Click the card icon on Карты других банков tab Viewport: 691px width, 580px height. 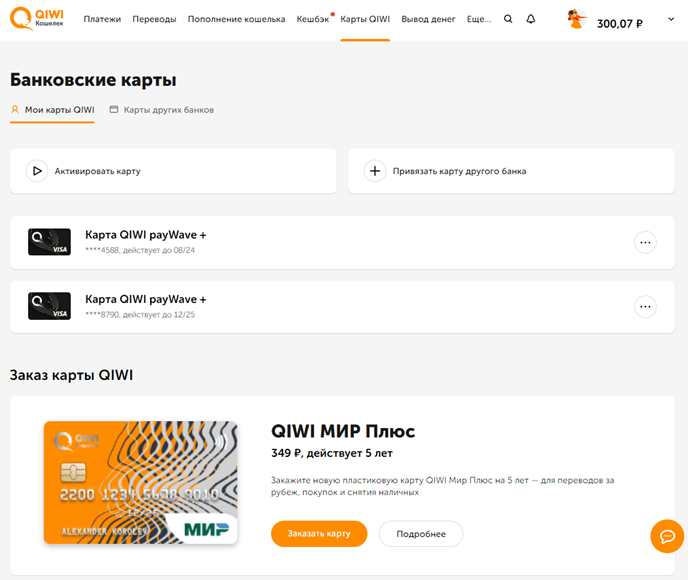click(x=114, y=109)
